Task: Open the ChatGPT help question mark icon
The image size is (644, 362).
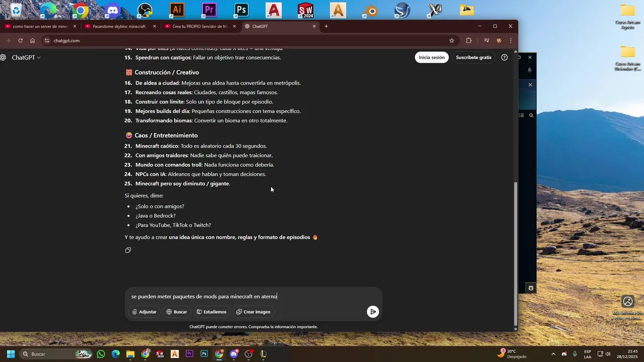Action: click(x=505, y=57)
